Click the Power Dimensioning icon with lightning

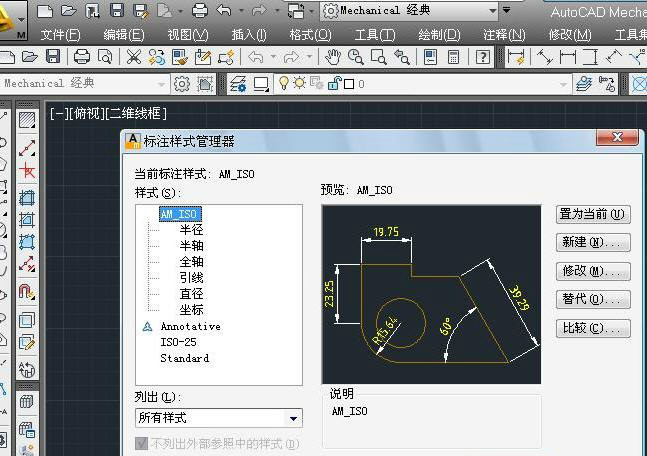point(516,57)
